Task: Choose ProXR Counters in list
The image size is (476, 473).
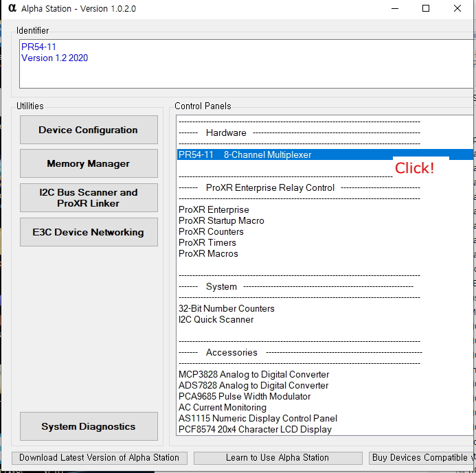Action: coord(211,232)
